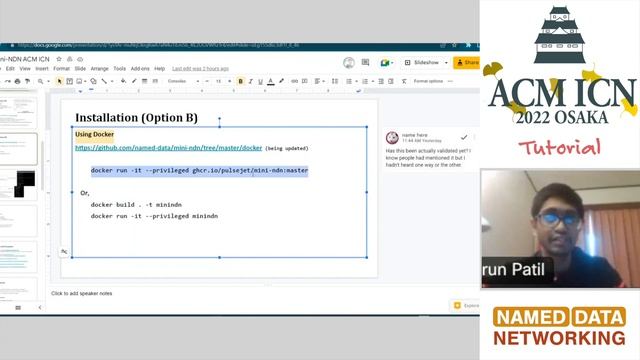The width and height of the screenshot is (640, 360).
Task: Pick the Text box tool
Action: [x=69, y=81]
